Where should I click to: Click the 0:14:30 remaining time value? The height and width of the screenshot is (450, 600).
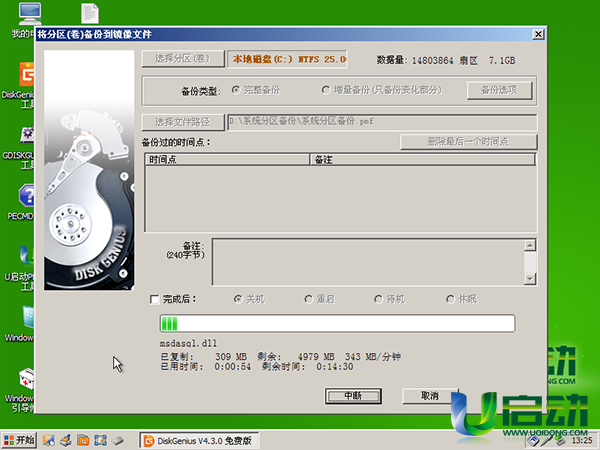(335, 367)
